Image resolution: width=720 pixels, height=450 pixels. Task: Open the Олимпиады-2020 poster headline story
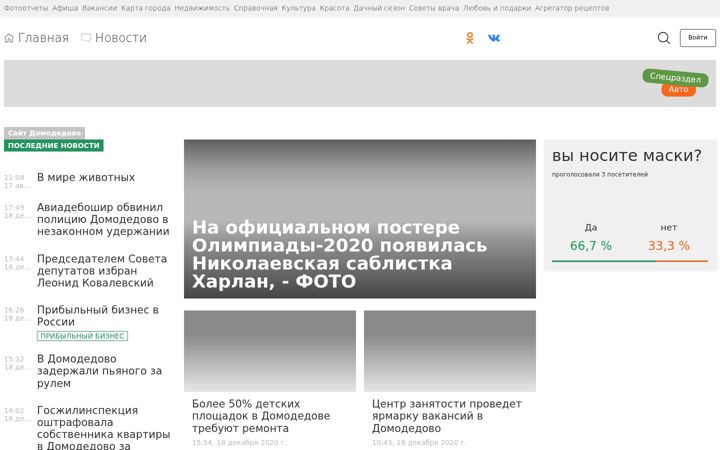339,254
